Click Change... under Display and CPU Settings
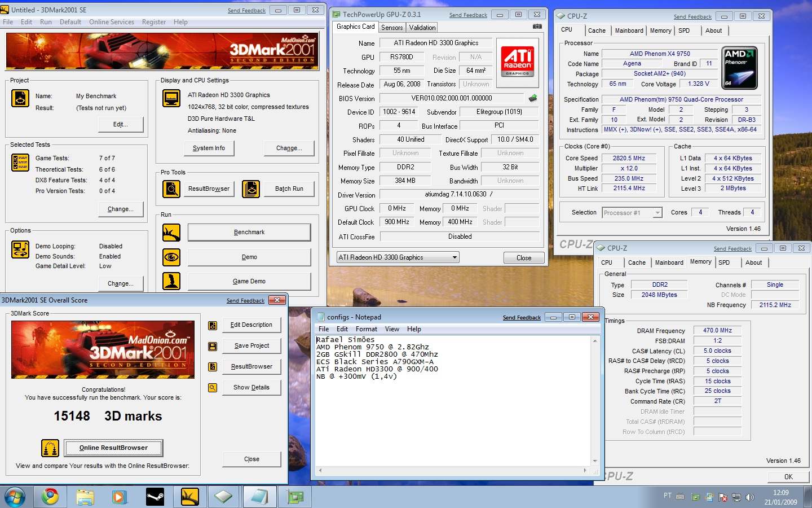Viewport: 812px width, 508px height. [289, 148]
